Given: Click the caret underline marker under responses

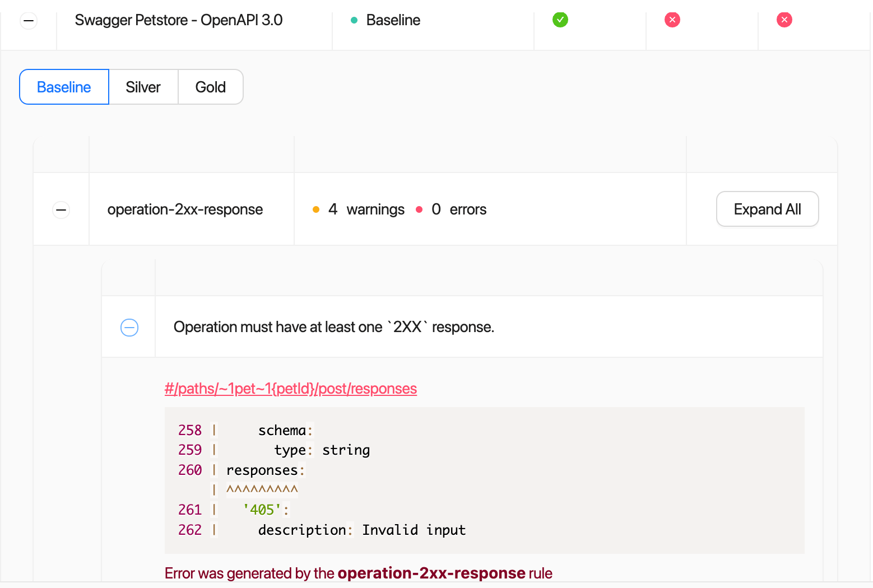Looking at the screenshot, I should coord(262,490).
